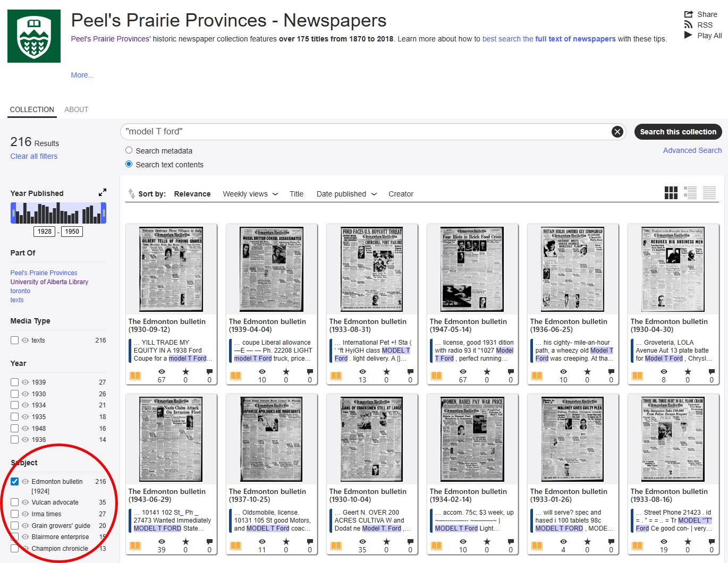Click right handle of year range slider

coord(104,213)
